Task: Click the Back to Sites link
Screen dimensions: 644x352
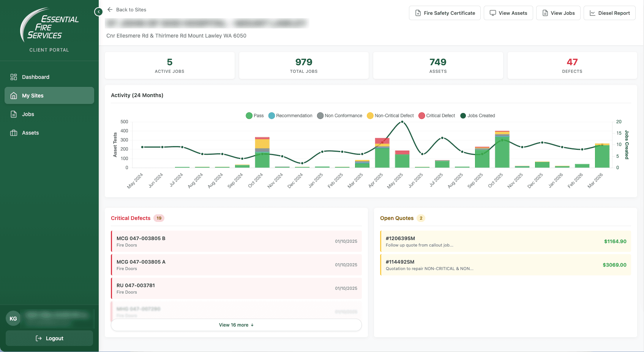Action: tap(131, 9)
